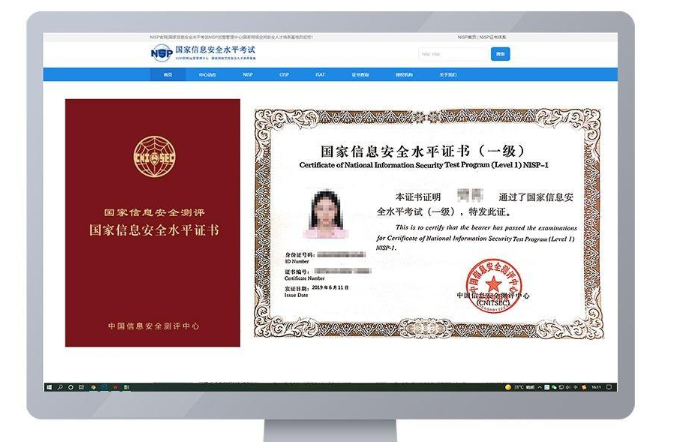The width and height of the screenshot is (692, 442).
Task: Open the NISP navigation menu item
Action: pos(248,75)
